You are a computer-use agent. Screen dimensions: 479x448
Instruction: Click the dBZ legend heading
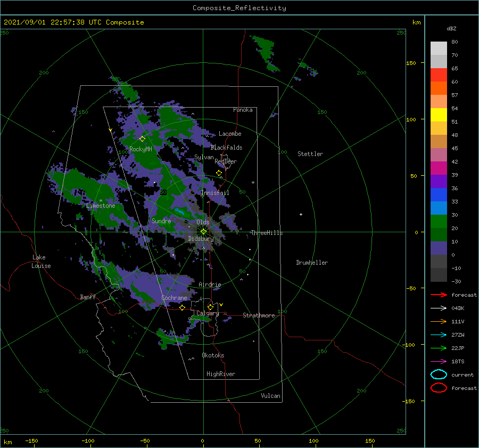(x=451, y=29)
